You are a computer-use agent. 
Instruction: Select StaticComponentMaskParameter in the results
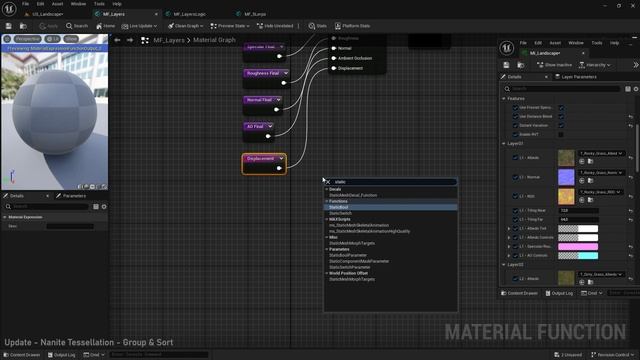391,261
